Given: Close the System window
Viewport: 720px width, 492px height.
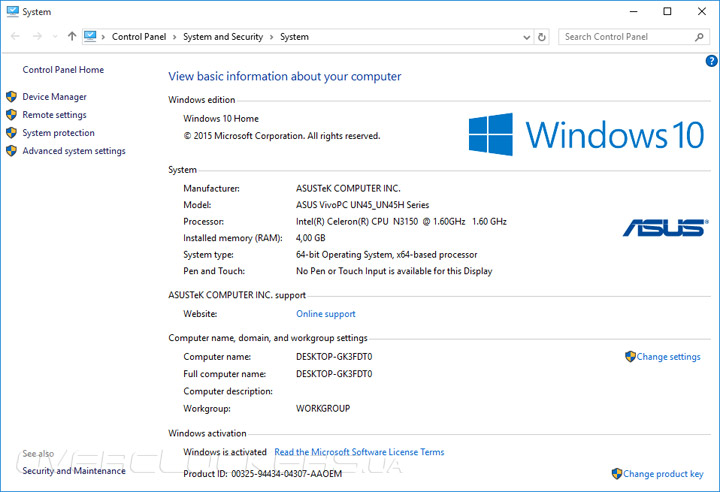Looking at the screenshot, I should coord(702,11).
